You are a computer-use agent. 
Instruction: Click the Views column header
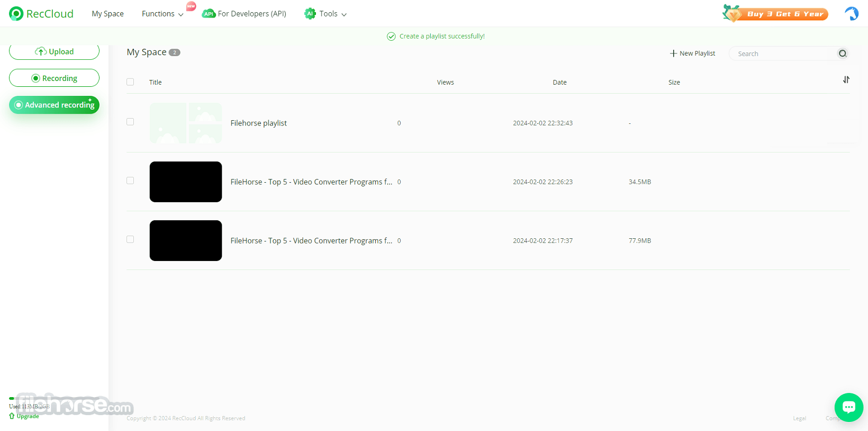coord(446,82)
